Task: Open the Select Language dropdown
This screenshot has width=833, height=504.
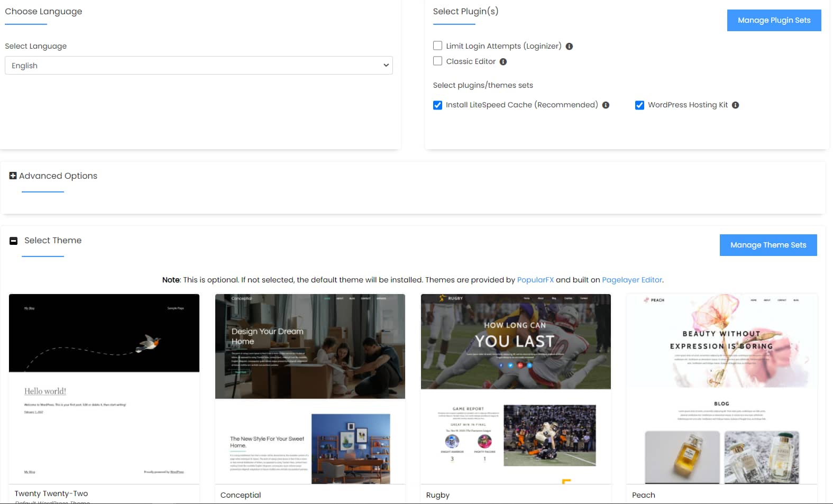Action: tap(199, 66)
